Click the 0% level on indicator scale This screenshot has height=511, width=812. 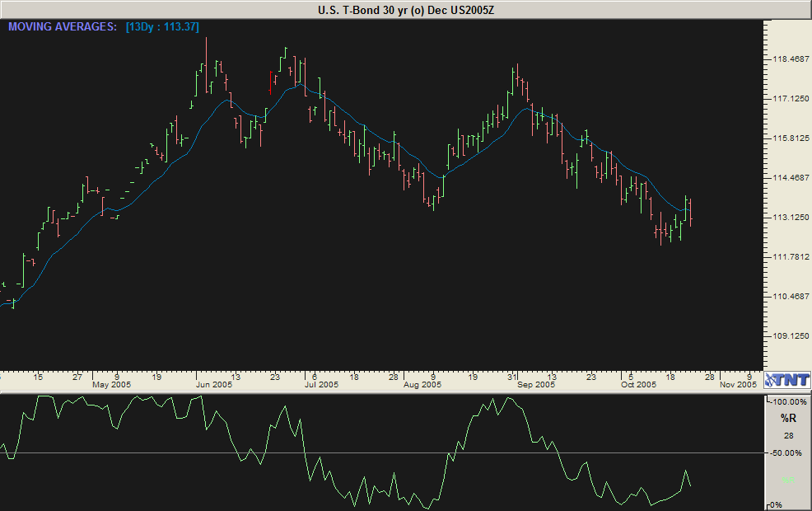click(x=777, y=504)
